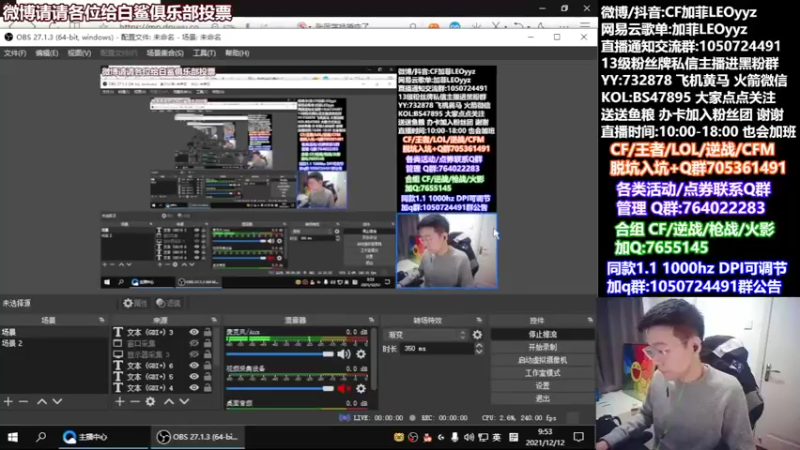Viewport: 800px width, 450px height.
Task: Toggle lock on 文本 (GDI+) 6 source
Action: point(208,365)
